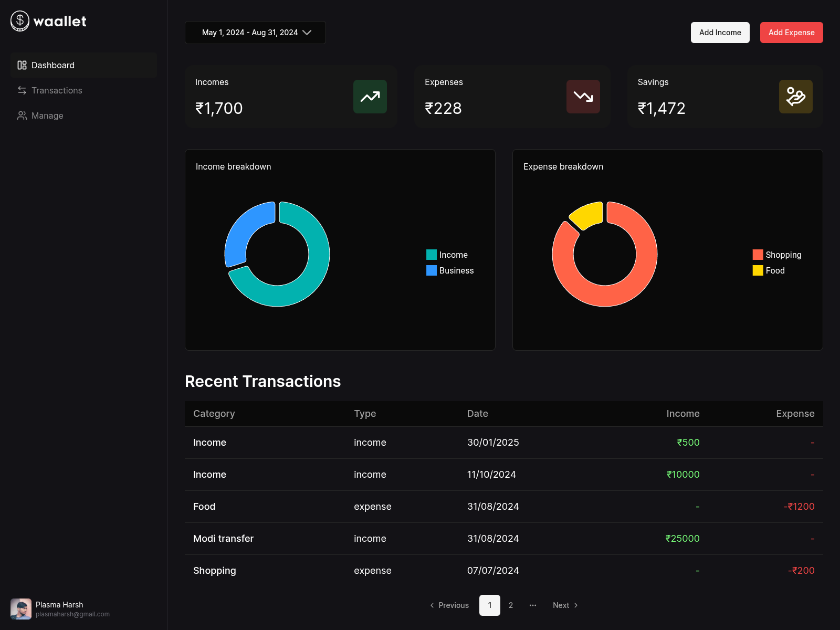Click the Food category cell in the table
This screenshot has width=840, height=630.
[204, 507]
